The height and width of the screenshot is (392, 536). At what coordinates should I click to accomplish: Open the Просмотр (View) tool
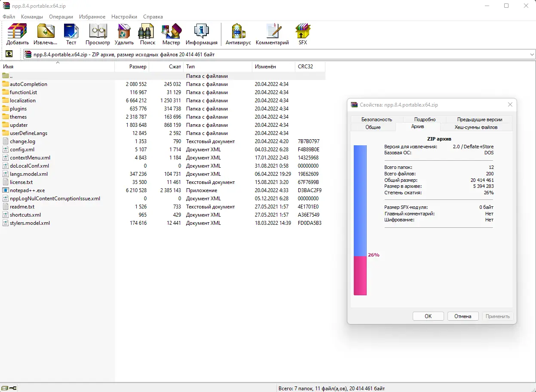(x=98, y=34)
